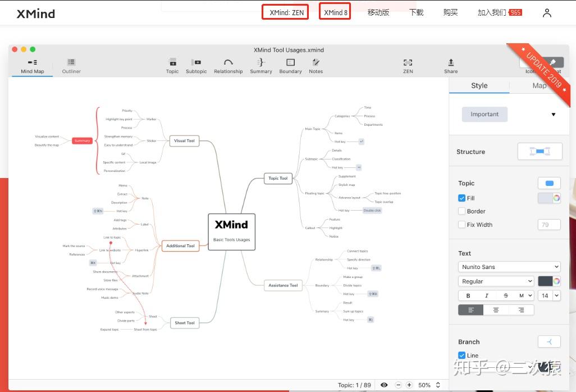Image resolution: width=576 pixels, height=392 pixels.
Task: Align text center
Action: pyautogui.click(x=496, y=310)
